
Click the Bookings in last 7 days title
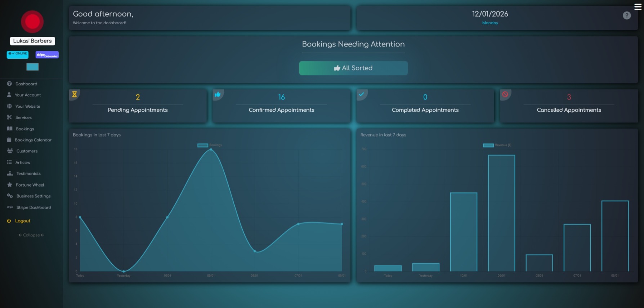pyautogui.click(x=97, y=135)
